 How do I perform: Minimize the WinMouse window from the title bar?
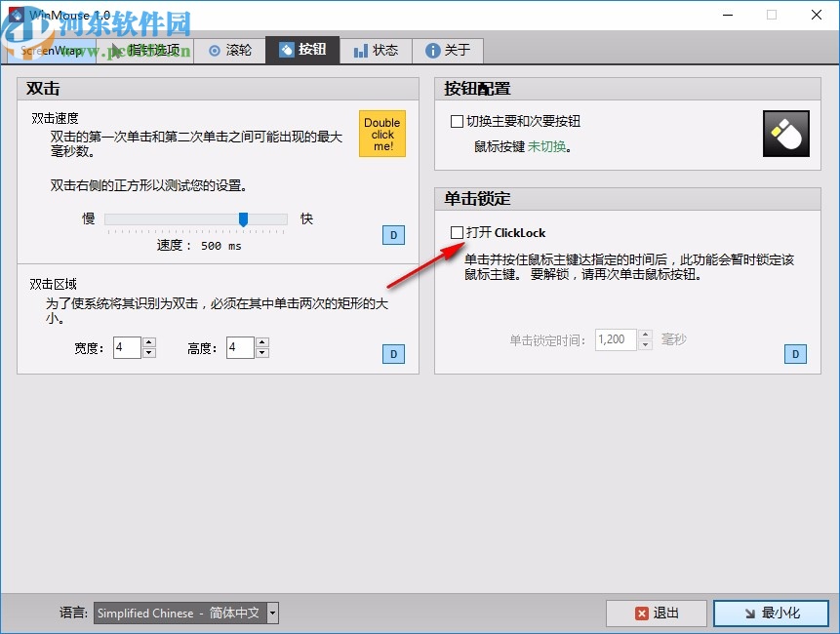coord(728,15)
